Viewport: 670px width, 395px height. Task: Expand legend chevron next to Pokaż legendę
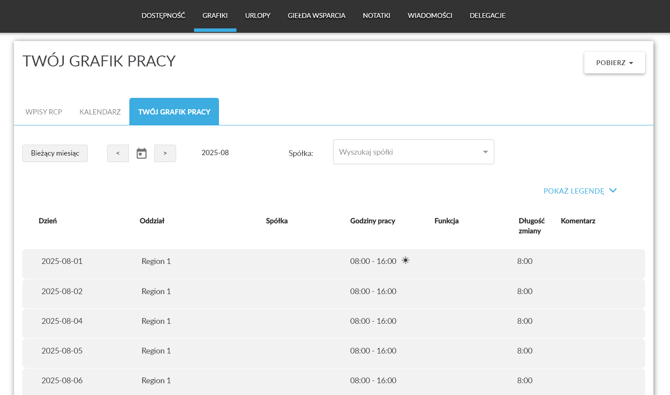613,191
